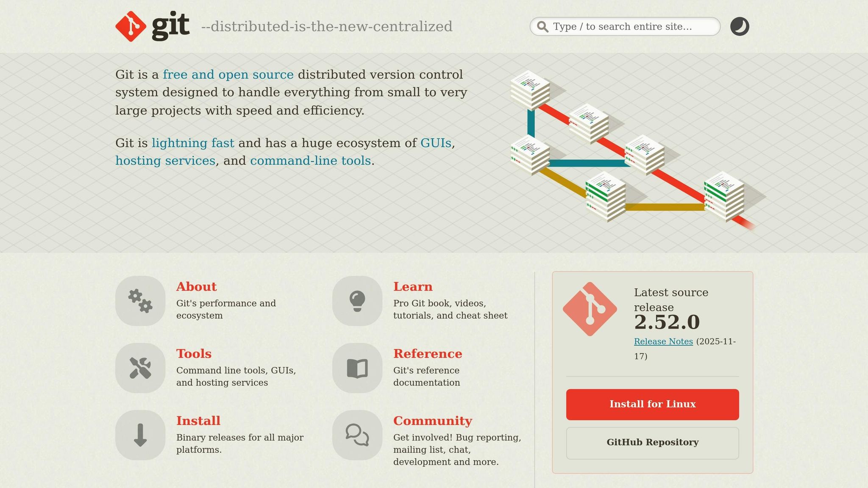The image size is (868, 488).
Task: Toggle dark mode with the moon icon
Action: point(740,26)
